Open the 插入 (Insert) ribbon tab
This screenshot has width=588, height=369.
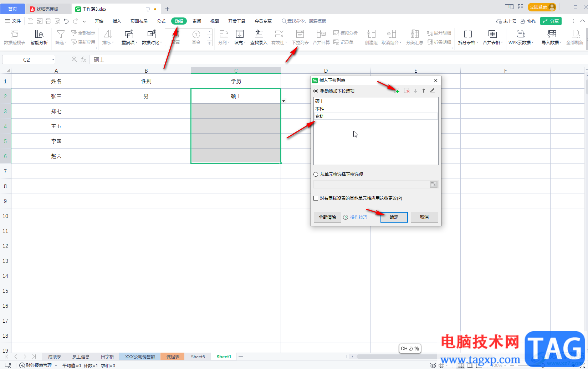coord(117,21)
